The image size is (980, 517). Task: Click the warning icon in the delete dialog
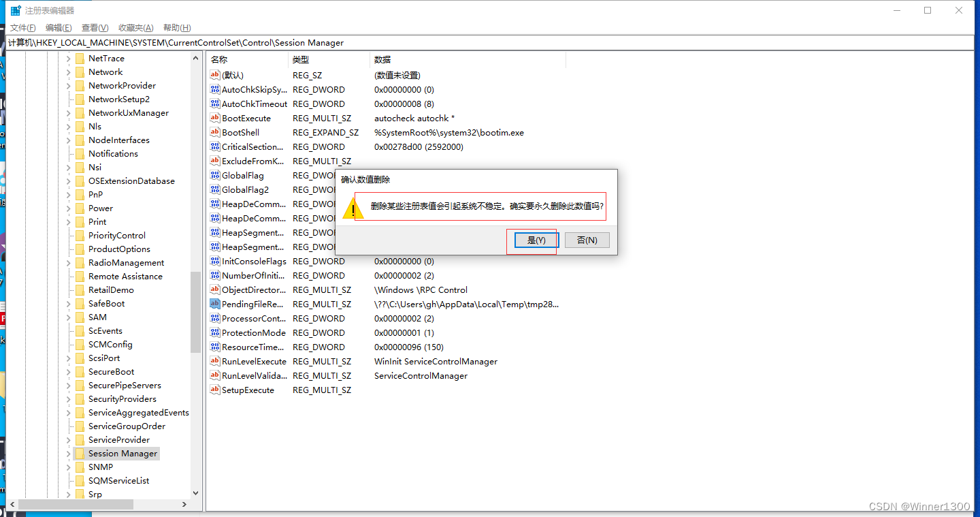click(x=353, y=207)
